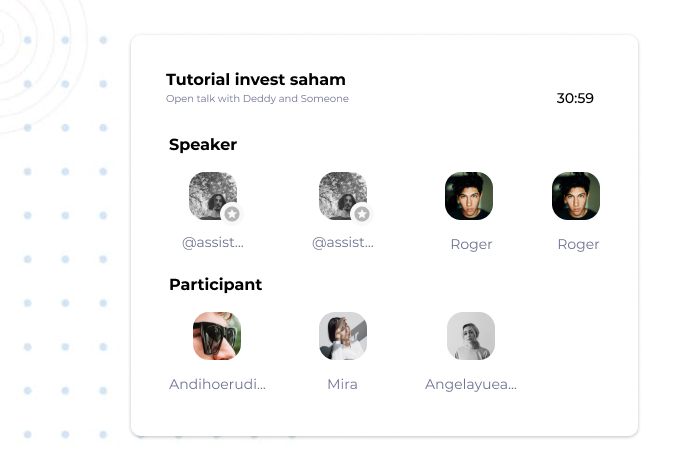Click the "Mira" name label
The height and width of the screenshot is (471, 690).
pos(342,384)
